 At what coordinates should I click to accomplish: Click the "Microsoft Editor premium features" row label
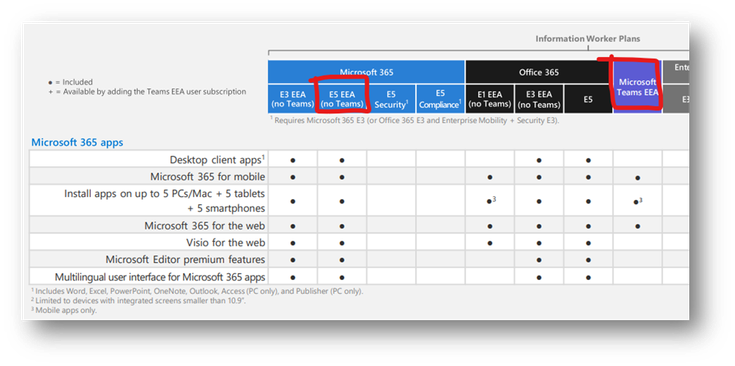pyautogui.click(x=185, y=260)
